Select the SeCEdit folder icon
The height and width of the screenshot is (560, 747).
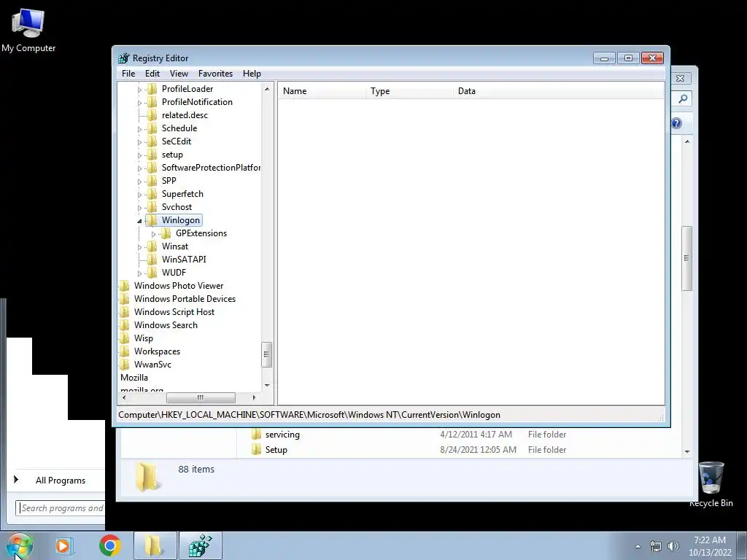pos(152,141)
